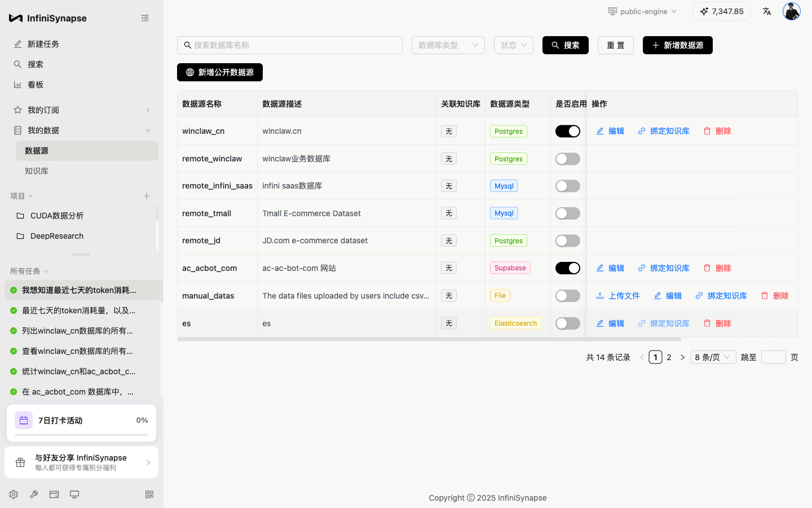Screen dimensions: 812x508
Task: Go to page 2 of records
Action: coord(669,357)
